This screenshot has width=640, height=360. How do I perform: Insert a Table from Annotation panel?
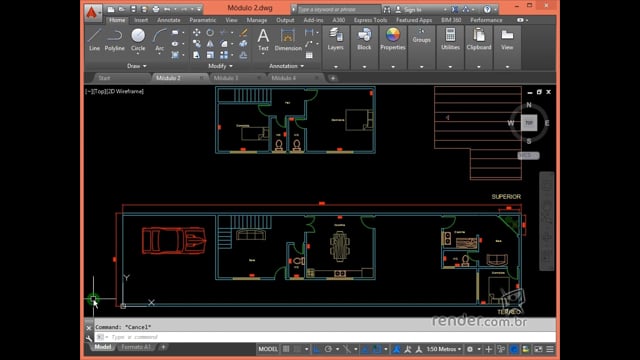pyautogui.click(x=309, y=55)
